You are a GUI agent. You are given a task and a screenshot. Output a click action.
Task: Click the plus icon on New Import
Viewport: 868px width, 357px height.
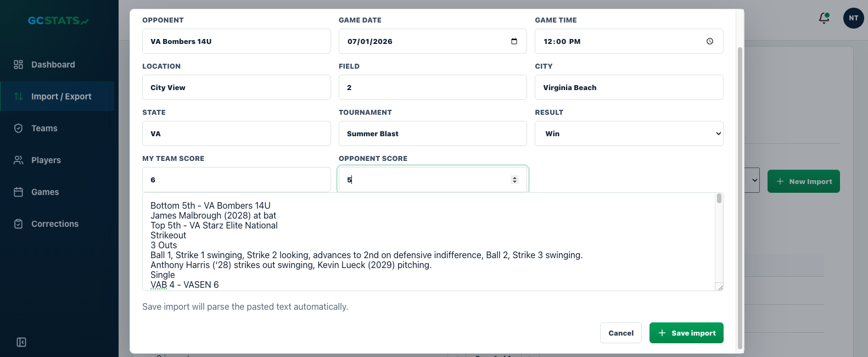[x=780, y=181]
